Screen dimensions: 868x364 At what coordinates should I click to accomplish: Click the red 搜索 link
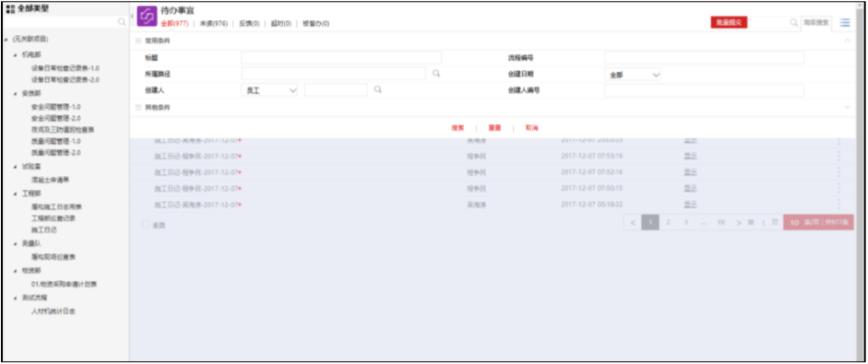point(458,128)
